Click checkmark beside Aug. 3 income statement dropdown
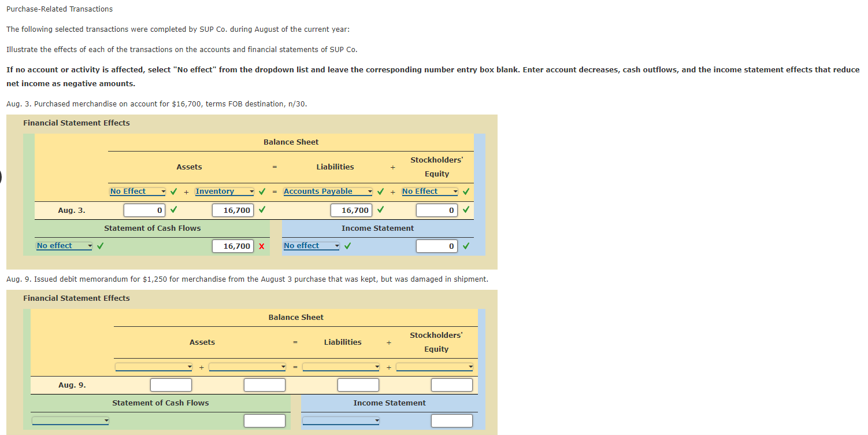 tap(348, 246)
